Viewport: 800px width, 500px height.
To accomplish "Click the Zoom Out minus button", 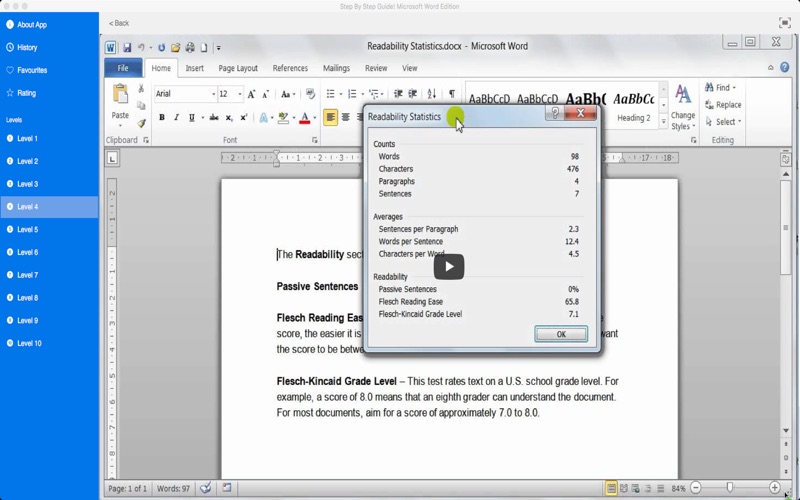I will pyautogui.click(x=695, y=488).
